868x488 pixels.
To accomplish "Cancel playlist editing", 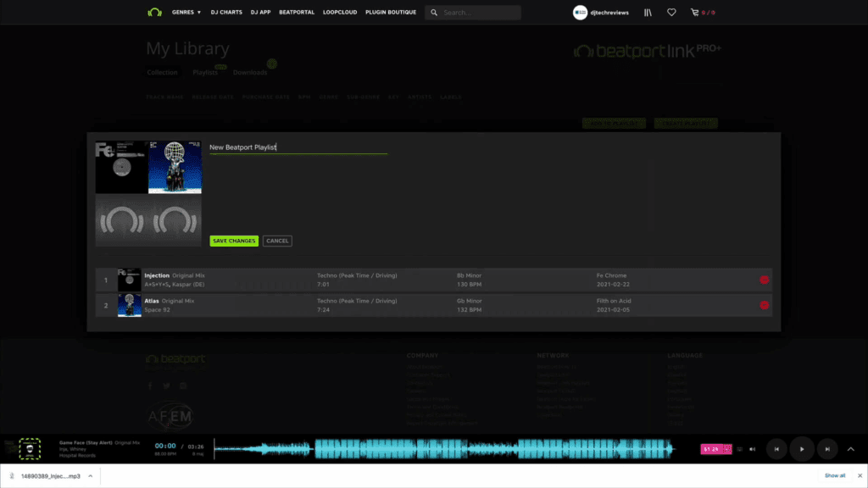I will click(277, 241).
